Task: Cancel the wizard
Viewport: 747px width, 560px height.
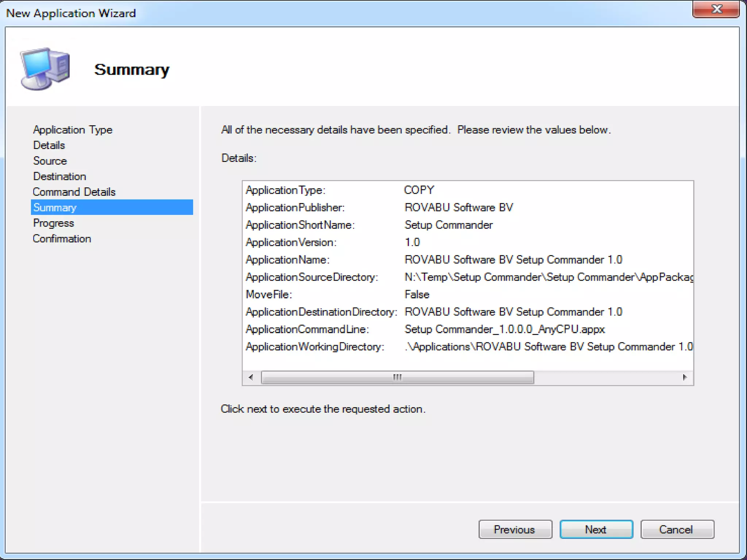Action: point(677,529)
